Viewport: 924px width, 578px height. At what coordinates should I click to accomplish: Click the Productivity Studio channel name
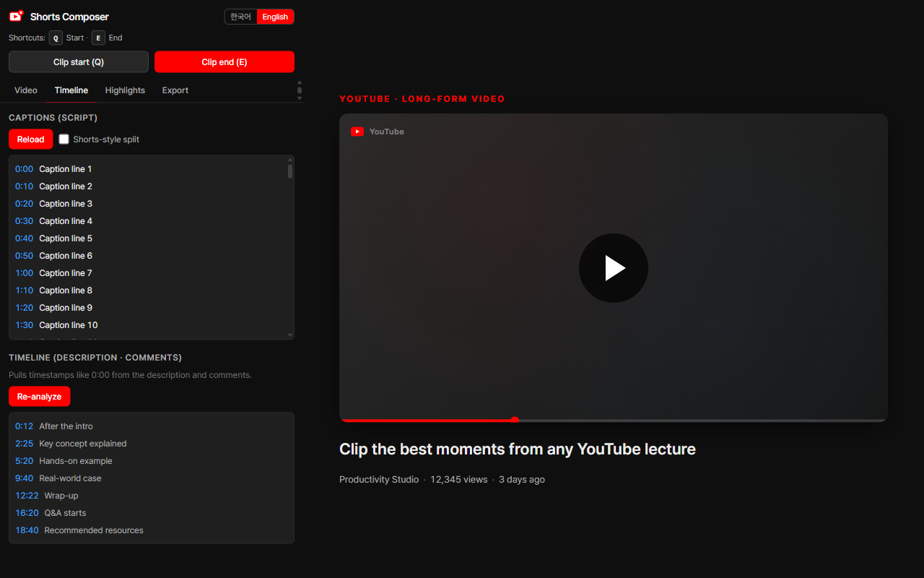(x=379, y=480)
